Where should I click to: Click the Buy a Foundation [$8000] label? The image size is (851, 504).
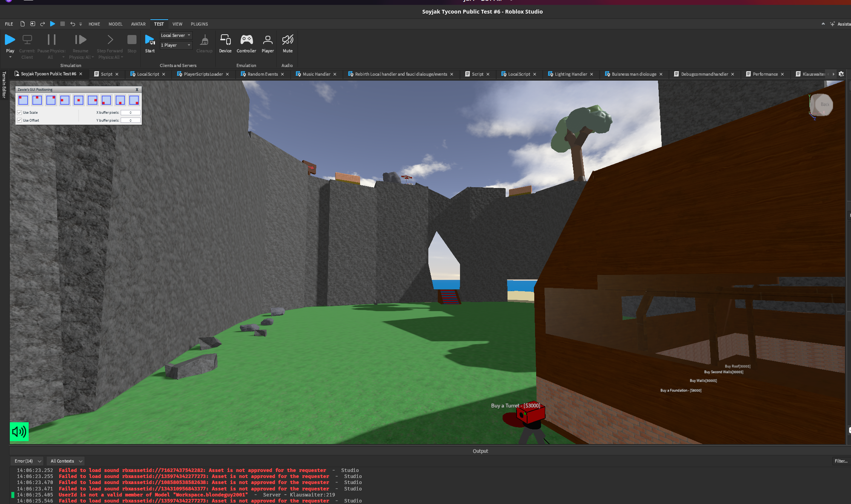(x=681, y=390)
